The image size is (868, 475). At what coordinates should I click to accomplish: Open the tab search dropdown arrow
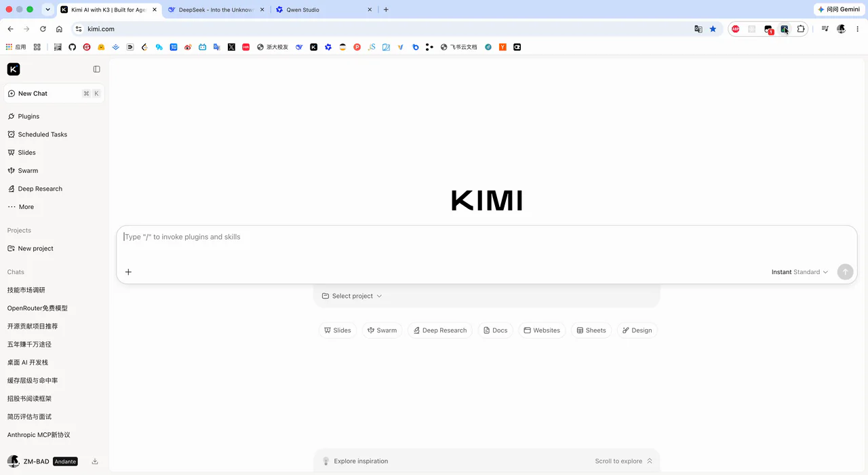pyautogui.click(x=47, y=9)
